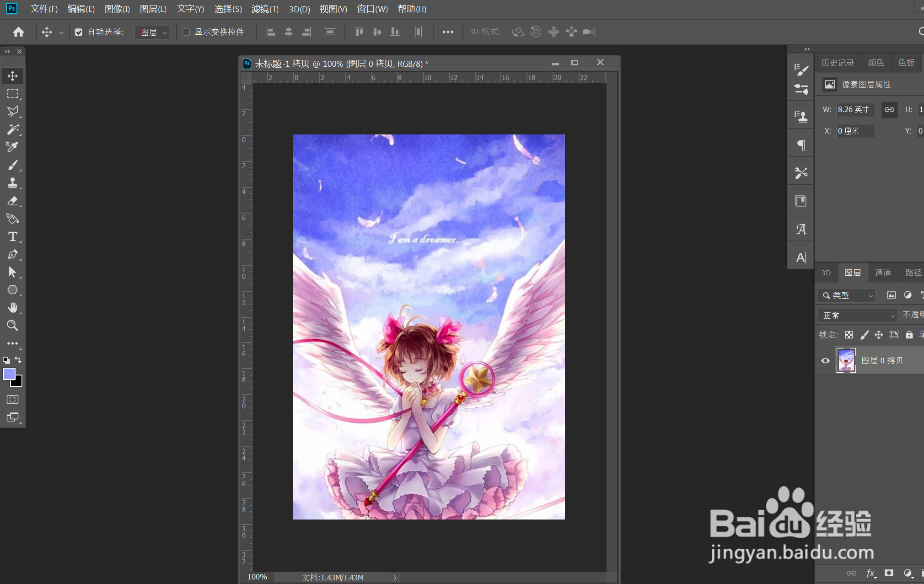Click the W width input field
924x584 pixels.
855,109
